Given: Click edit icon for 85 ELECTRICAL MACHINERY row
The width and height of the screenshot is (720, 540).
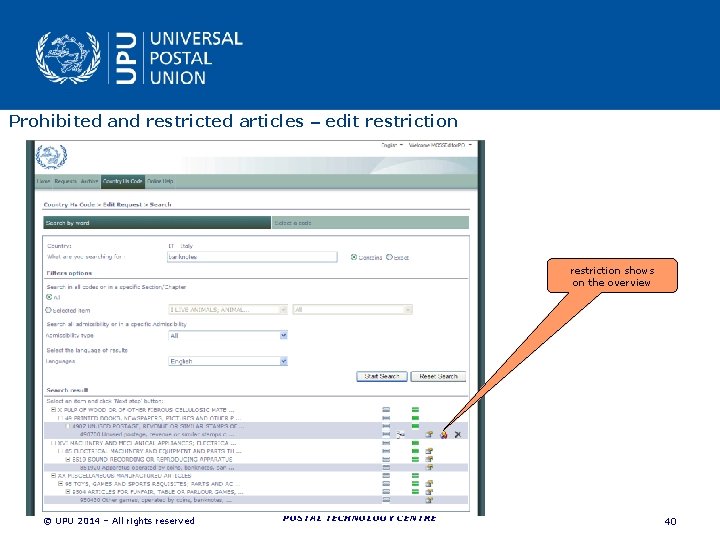Looking at the screenshot, I should [x=429, y=451].
